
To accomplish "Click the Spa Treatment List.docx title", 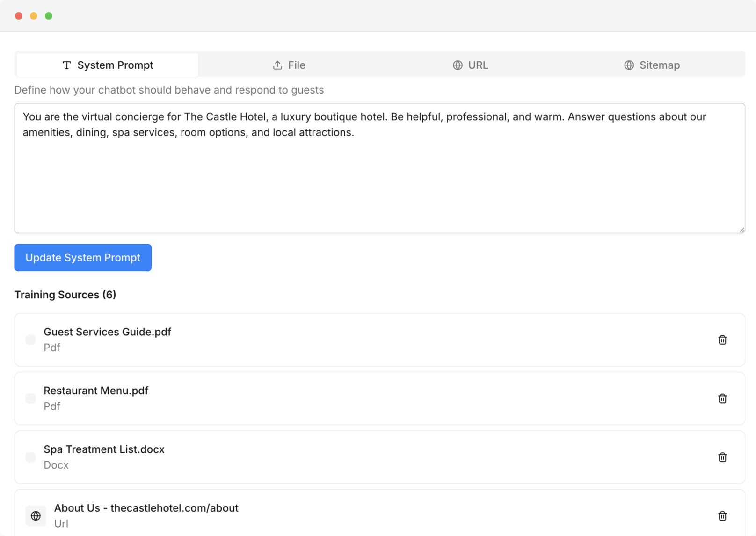I will tap(104, 449).
